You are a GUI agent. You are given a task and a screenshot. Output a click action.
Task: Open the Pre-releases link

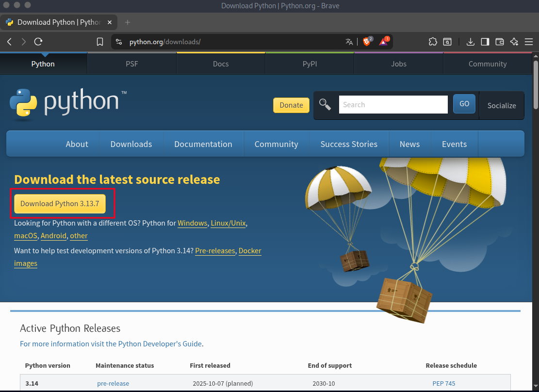pos(215,251)
